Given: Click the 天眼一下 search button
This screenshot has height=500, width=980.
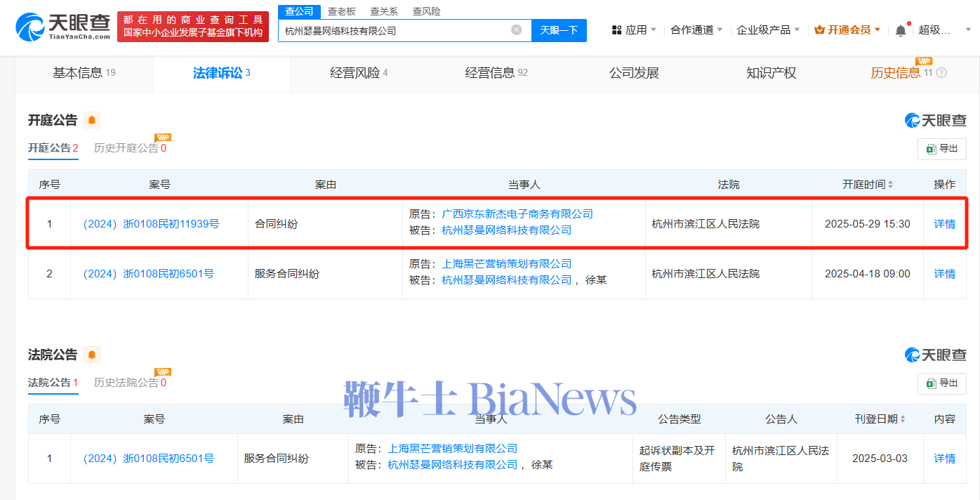Looking at the screenshot, I should point(559,30).
